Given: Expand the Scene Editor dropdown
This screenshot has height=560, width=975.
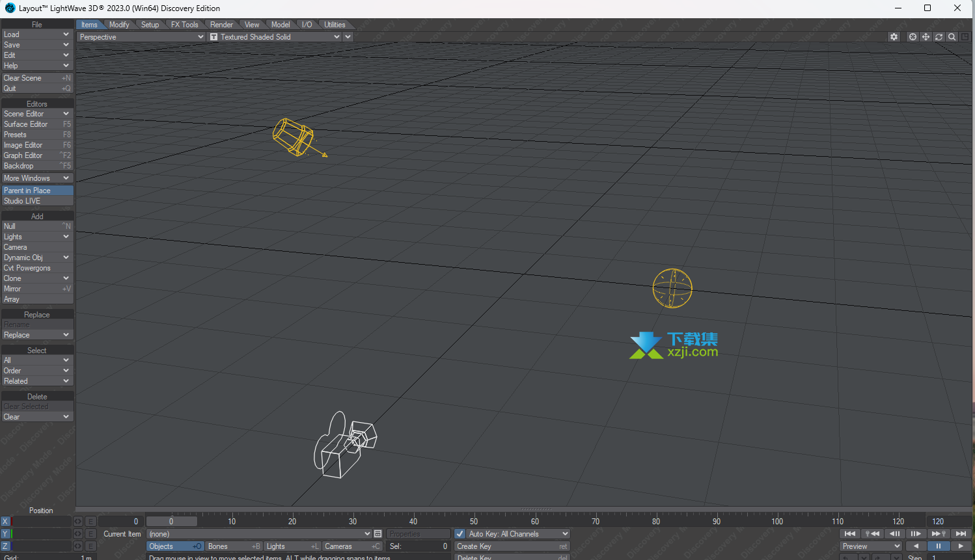Looking at the screenshot, I should click(37, 114).
